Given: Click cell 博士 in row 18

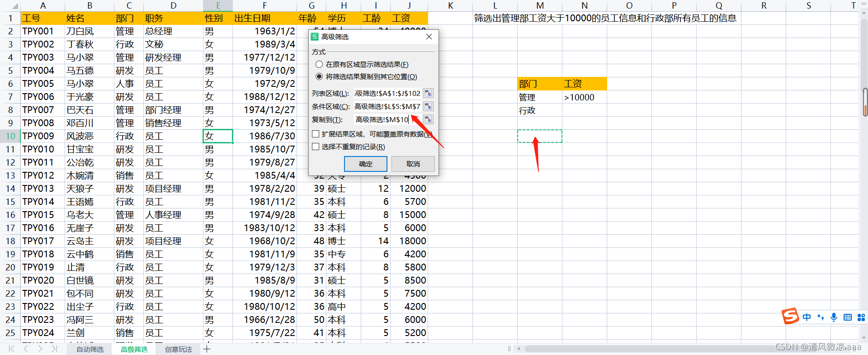Looking at the screenshot, I should (x=344, y=241).
